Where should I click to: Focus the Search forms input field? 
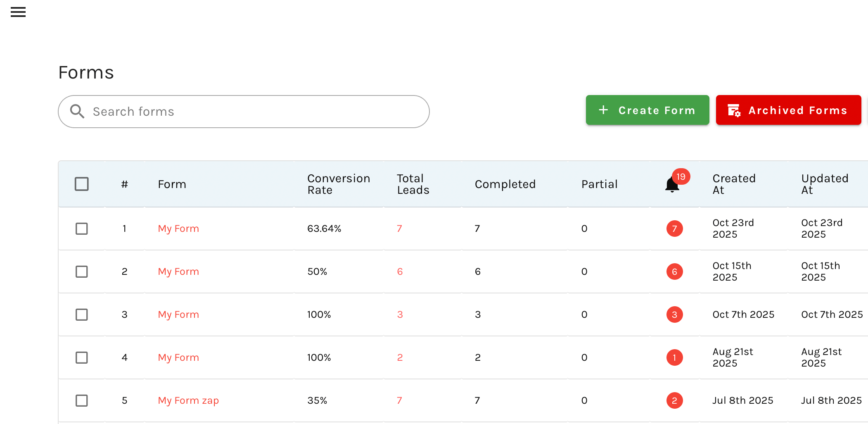(256, 112)
